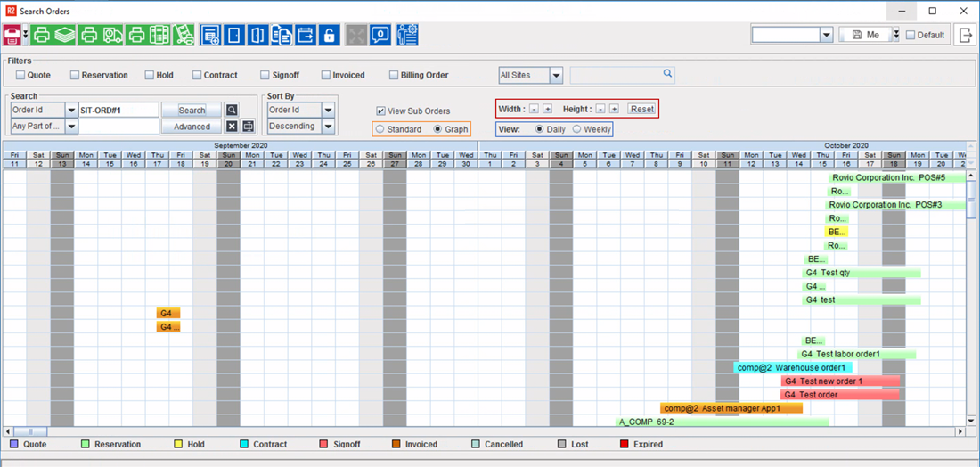
Task: Click the copy documents toolbar icon
Action: (282, 35)
